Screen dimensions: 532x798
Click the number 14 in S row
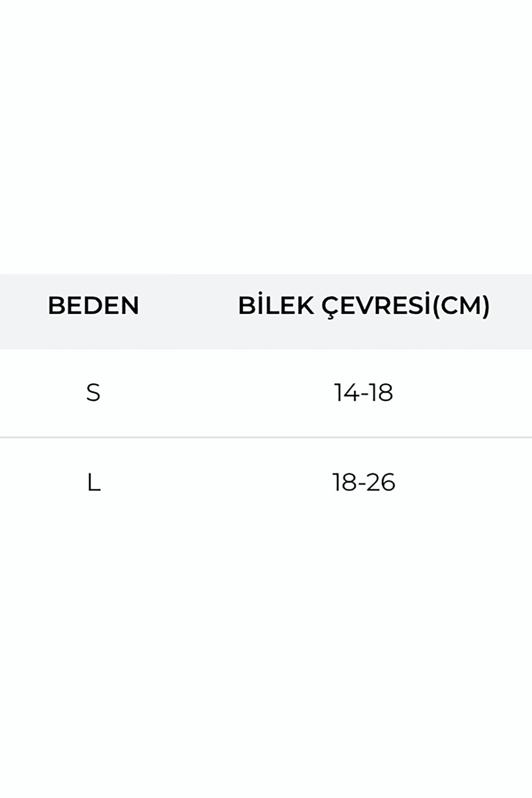pyautogui.click(x=347, y=392)
